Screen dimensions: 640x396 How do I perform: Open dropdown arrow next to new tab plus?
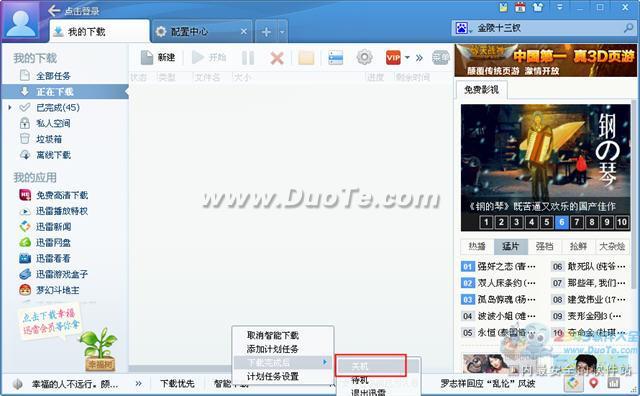(x=282, y=32)
